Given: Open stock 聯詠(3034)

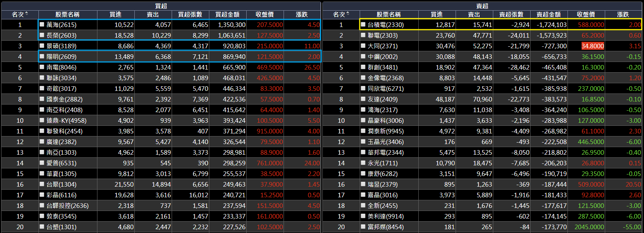Looking at the screenshot, I should click(61, 78).
